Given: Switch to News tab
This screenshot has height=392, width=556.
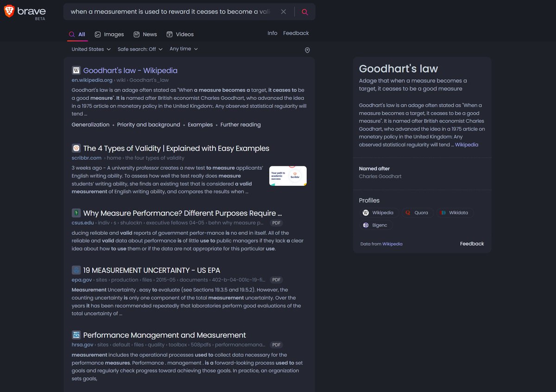Looking at the screenshot, I should [145, 34].
